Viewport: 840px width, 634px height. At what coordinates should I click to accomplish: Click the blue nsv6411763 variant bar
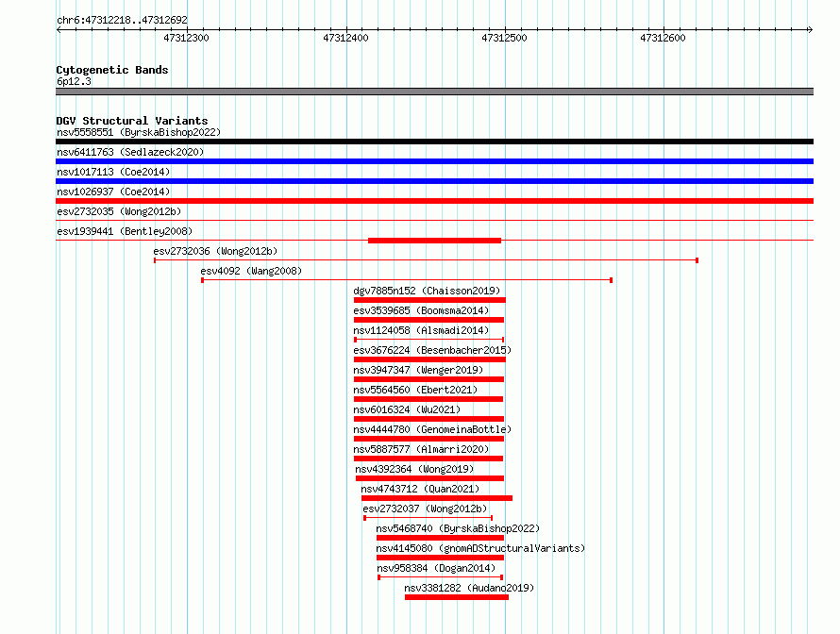pyautogui.click(x=434, y=161)
